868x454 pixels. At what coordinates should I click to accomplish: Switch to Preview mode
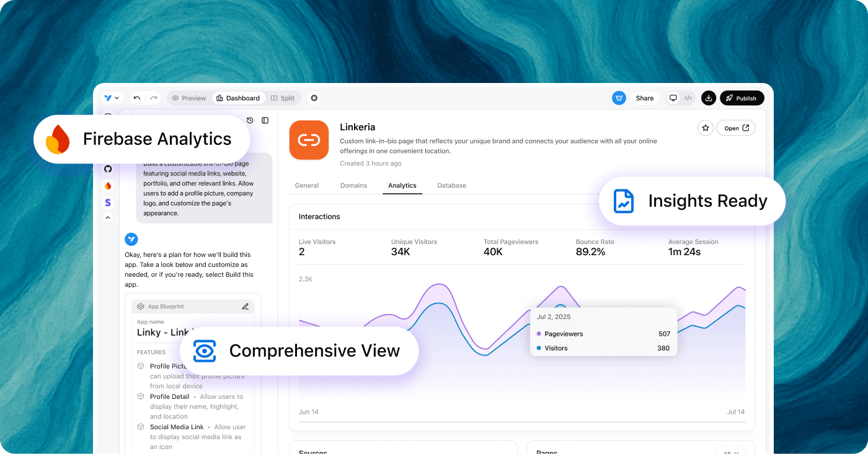pyautogui.click(x=189, y=98)
